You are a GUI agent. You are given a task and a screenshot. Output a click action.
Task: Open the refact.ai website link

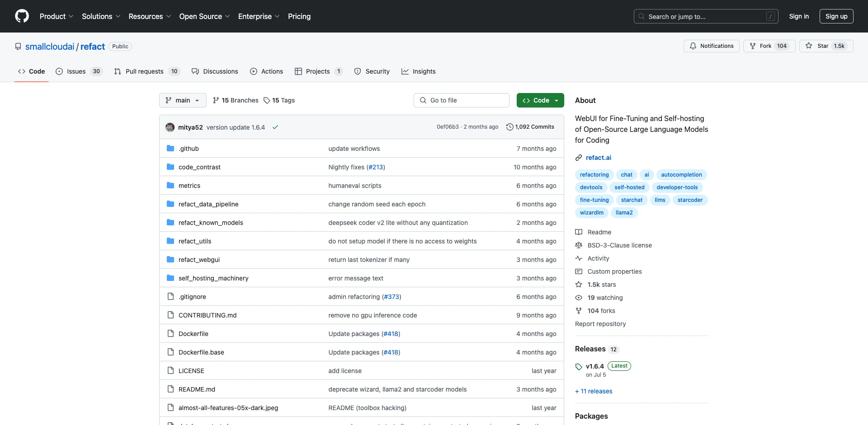[x=599, y=158]
